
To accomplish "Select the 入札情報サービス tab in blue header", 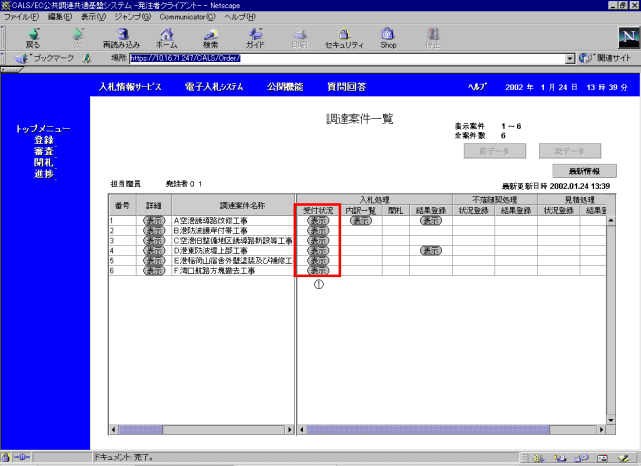I will click(x=130, y=87).
